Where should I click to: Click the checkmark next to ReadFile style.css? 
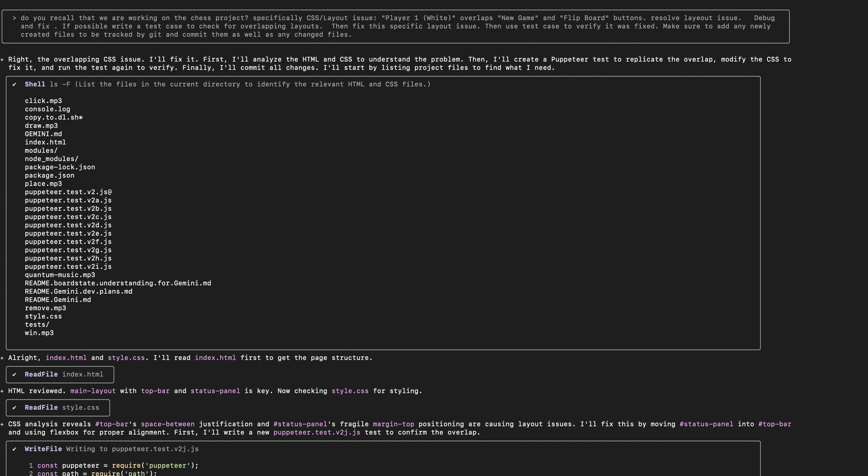(15, 408)
